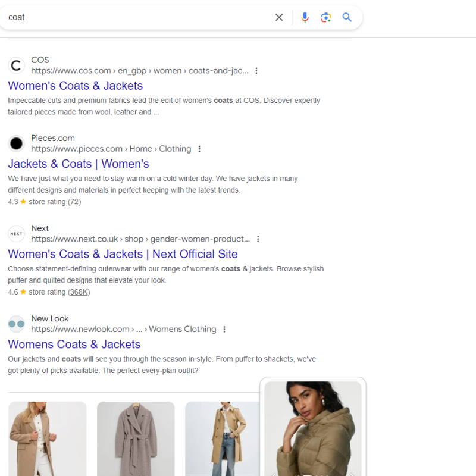Viewport: 476px width, 476px height.
Task: Click the 4.3 star icon in Pieces.com rating
Action: tap(23, 202)
